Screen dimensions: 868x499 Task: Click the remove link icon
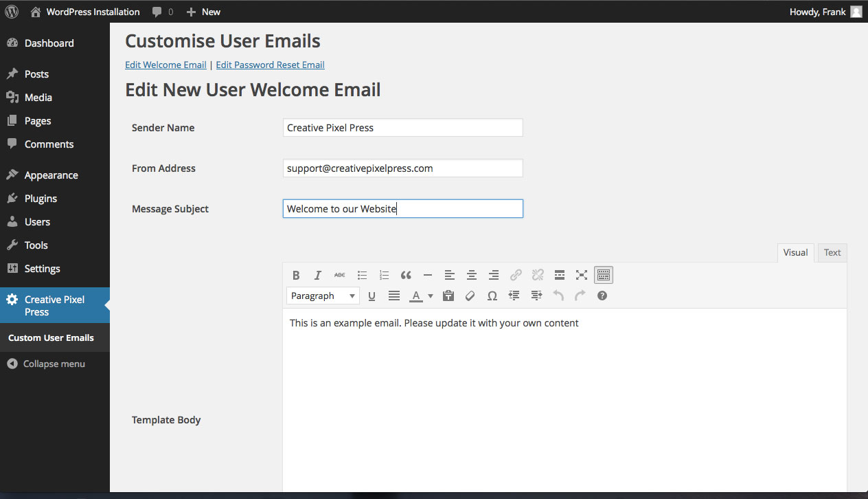click(x=538, y=275)
